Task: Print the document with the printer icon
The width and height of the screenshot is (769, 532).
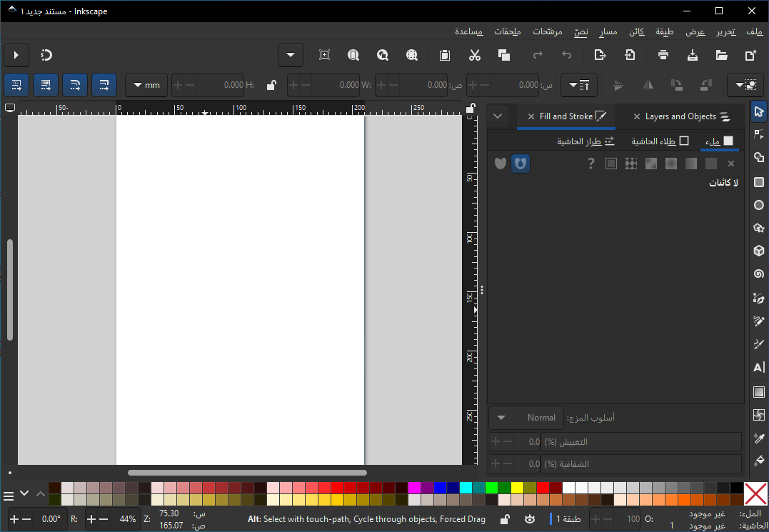Action: 663,56
